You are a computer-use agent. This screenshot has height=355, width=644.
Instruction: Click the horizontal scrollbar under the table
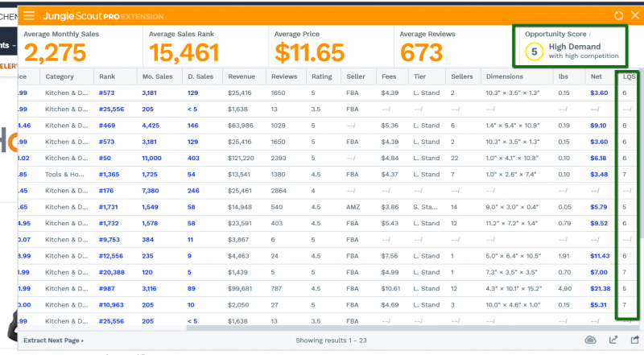413,328
